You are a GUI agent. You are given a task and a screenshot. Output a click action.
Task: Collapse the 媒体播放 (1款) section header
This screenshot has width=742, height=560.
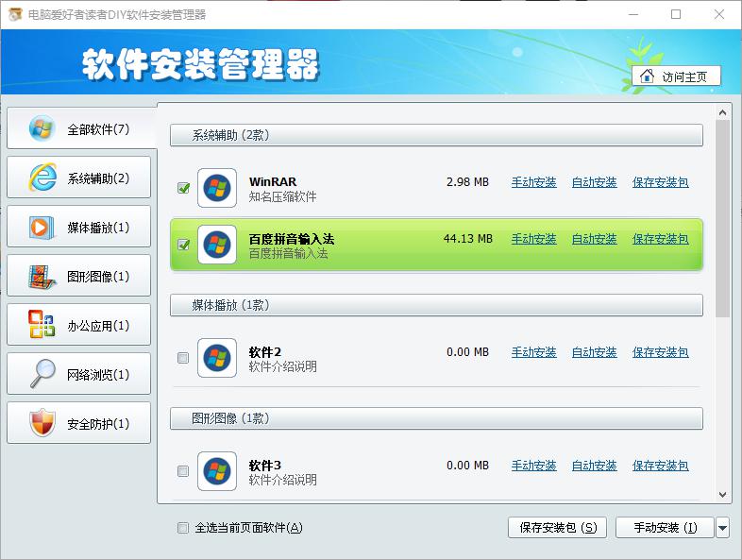click(436, 305)
